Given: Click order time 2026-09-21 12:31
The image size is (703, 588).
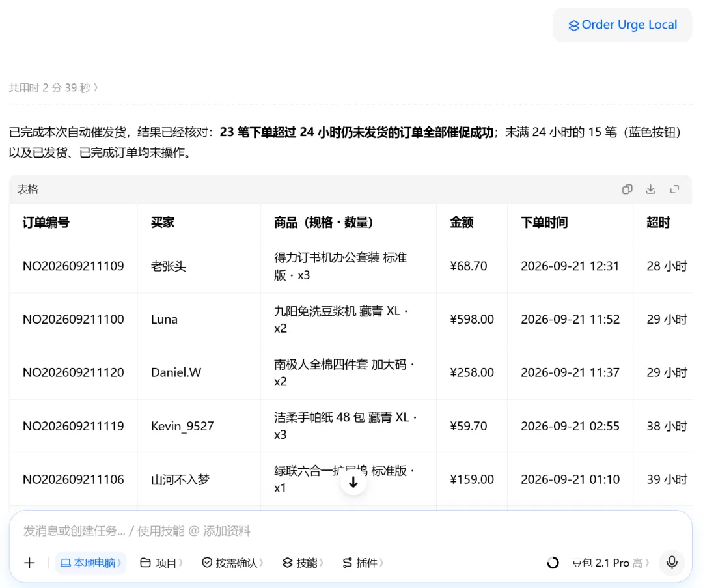Looking at the screenshot, I should [x=570, y=266].
